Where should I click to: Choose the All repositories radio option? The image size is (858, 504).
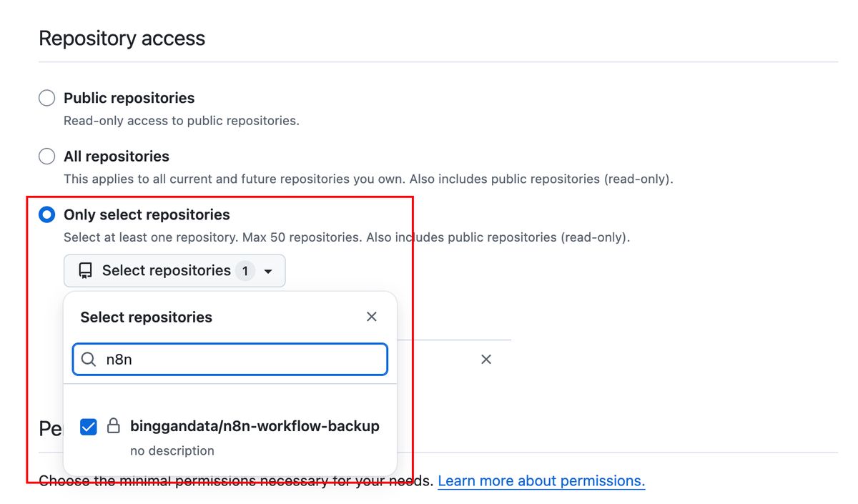[x=46, y=157]
